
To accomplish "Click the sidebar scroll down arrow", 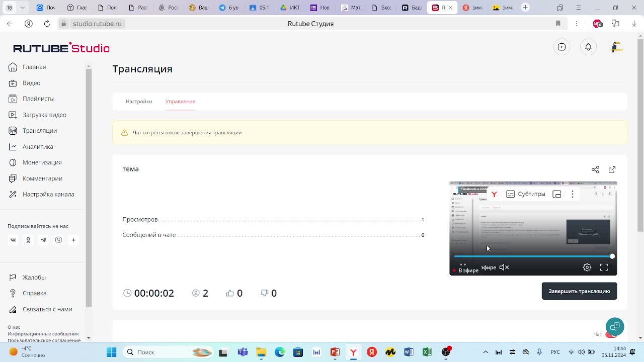I will coord(89,338).
